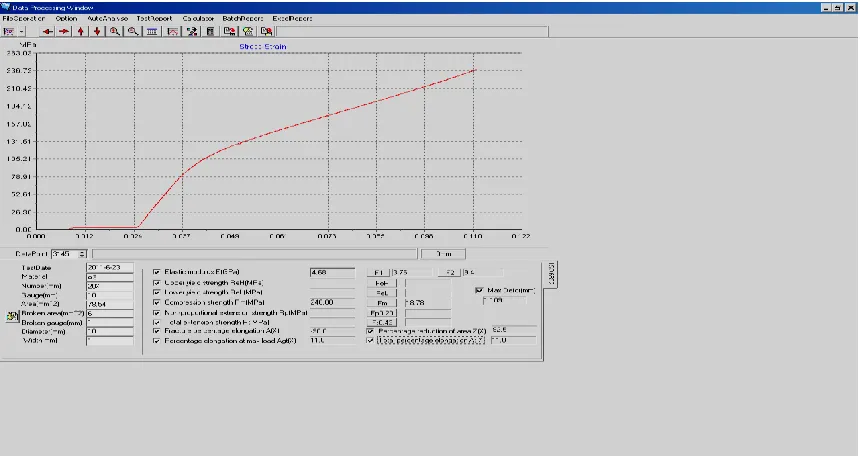Click the curve type icon at toolbar start
This screenshot has height=456, width=860.
[x=9, y=31]
